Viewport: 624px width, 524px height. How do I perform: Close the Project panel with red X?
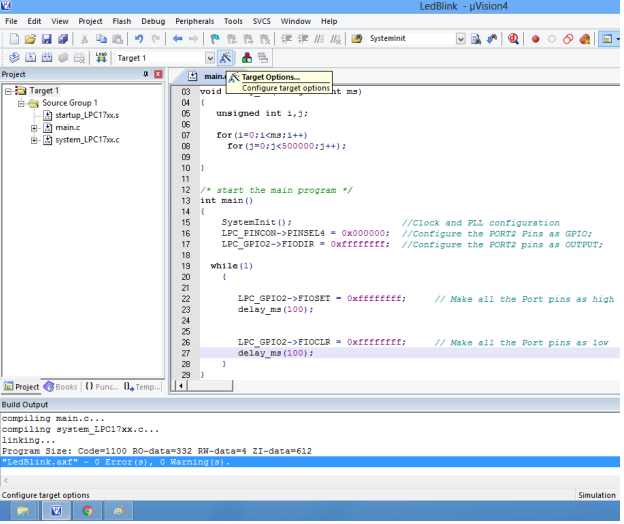[158, 75]
